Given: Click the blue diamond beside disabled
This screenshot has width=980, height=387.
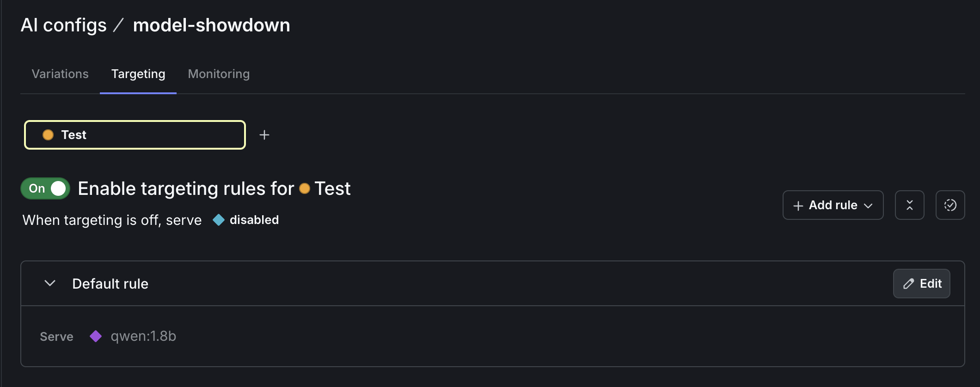Looking at the screenshot, I should coord(218,220).
